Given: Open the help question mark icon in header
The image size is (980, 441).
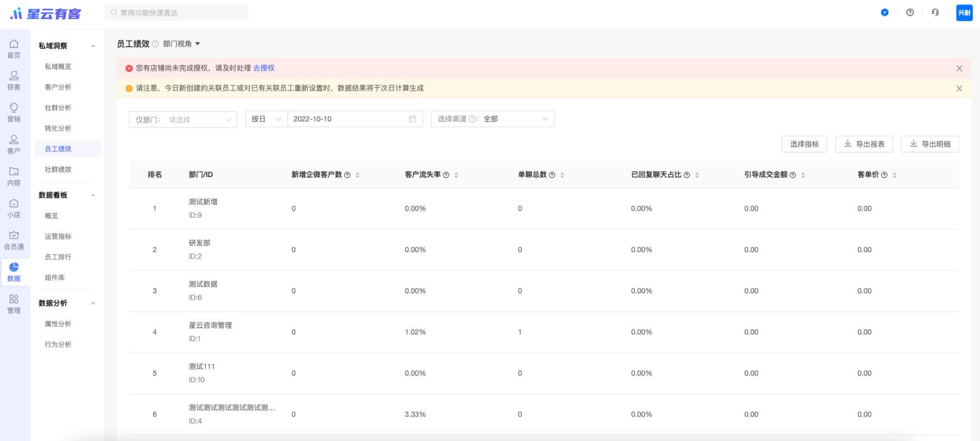Looking at the screenshot, I should 910,13.
